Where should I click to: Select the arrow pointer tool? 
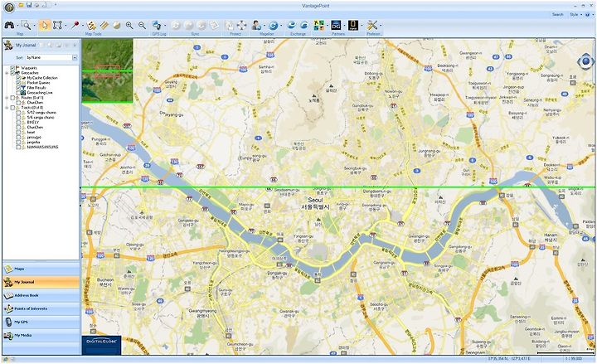(x=45, y=25)
